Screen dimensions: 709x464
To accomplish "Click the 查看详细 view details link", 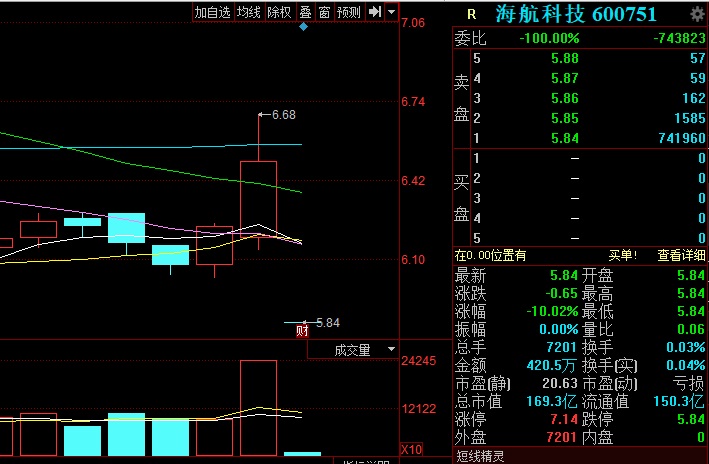I will [681, 255].
